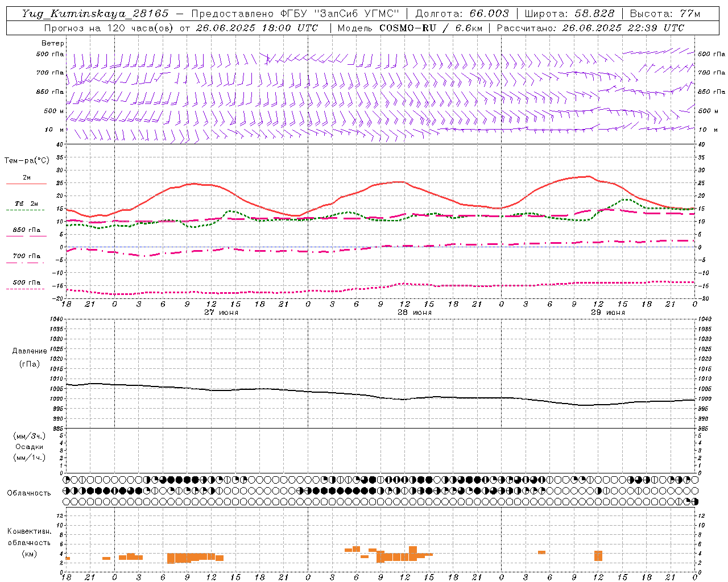Click the forecast text Прогноз на 120 часа(ов)
This screenshot has width=728, height=582.
110,28
